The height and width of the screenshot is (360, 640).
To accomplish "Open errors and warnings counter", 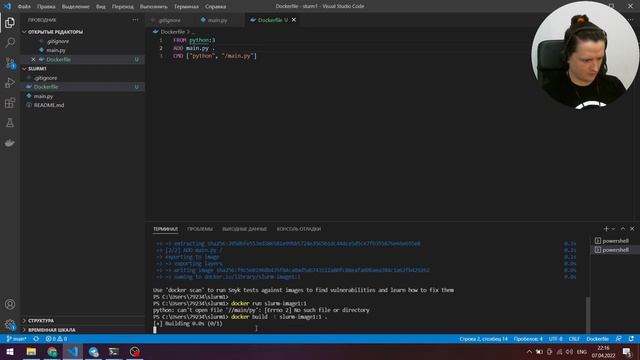I will pos(56,339).
